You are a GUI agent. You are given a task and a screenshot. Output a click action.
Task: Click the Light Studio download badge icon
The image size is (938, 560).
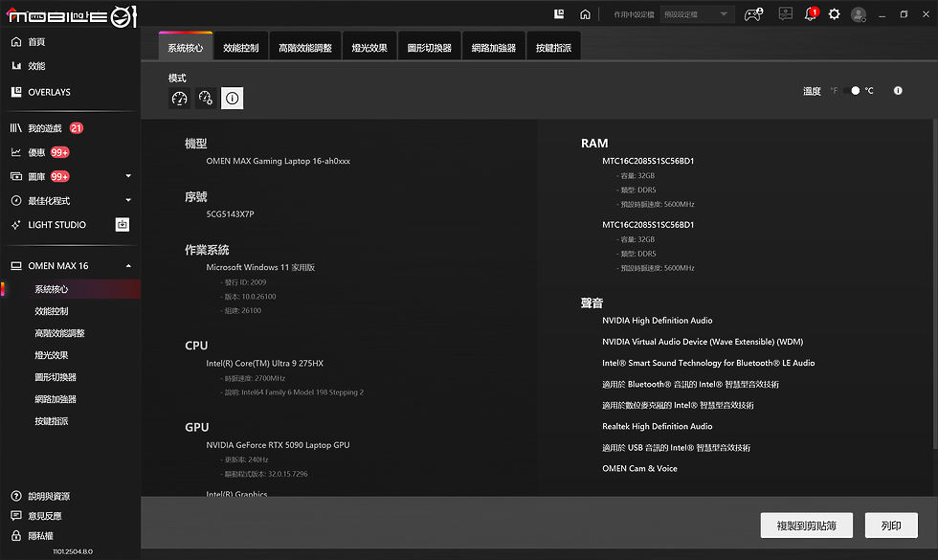click(x=123, y=224)
